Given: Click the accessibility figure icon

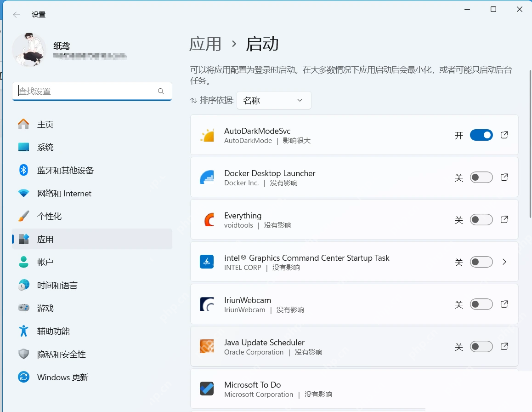Looking at the screenshot, I should [x=23, y=331].
